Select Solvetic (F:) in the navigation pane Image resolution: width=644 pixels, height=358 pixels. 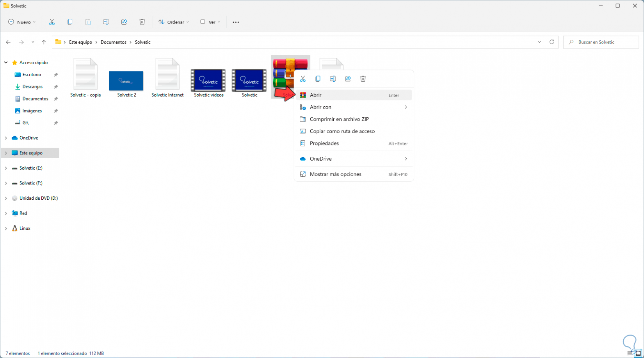pyautogui.click(x=31, y=183)
